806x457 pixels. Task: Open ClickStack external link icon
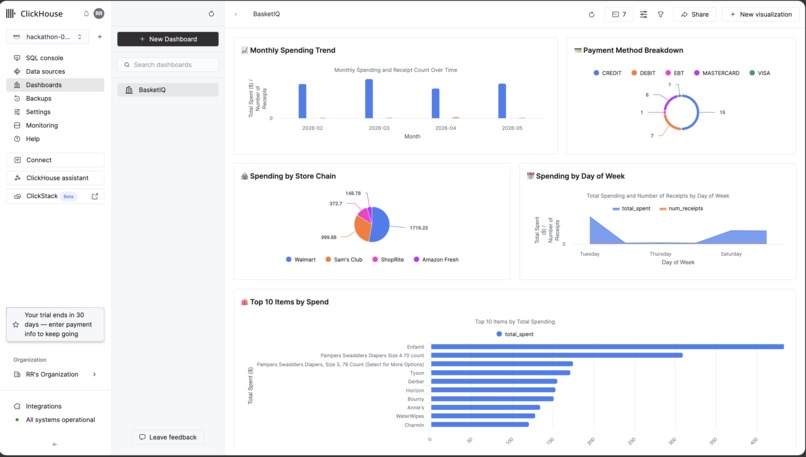pos(95,196)
